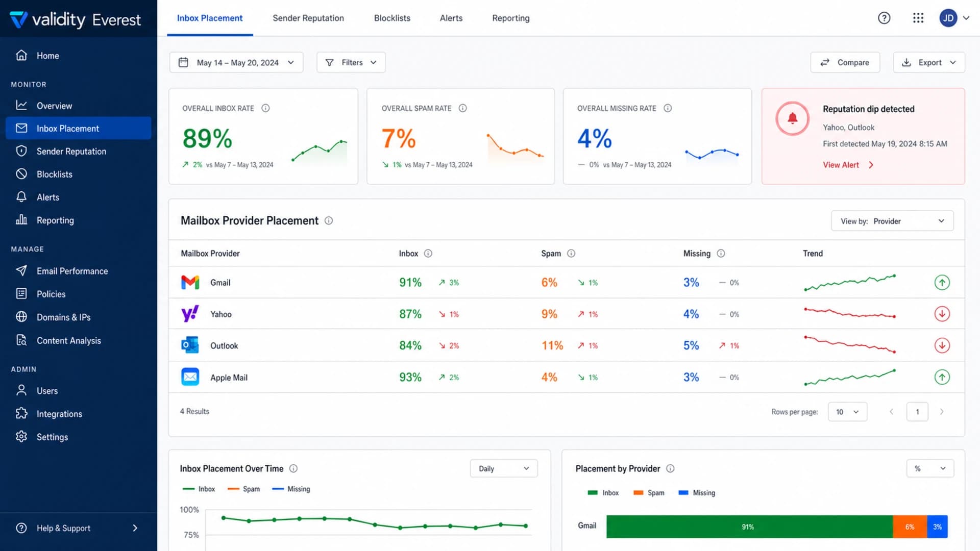
Task: Click the Compare button
Action: tap(845, 62)
